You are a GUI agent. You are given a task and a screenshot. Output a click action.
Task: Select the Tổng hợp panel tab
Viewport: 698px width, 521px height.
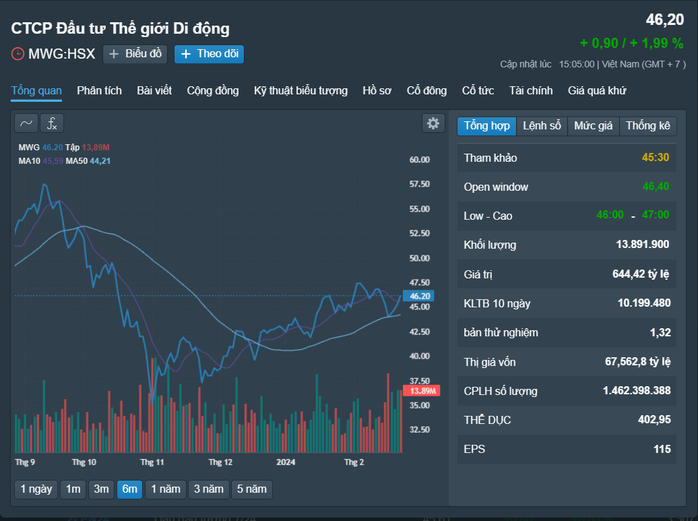(x=487, y=126)
